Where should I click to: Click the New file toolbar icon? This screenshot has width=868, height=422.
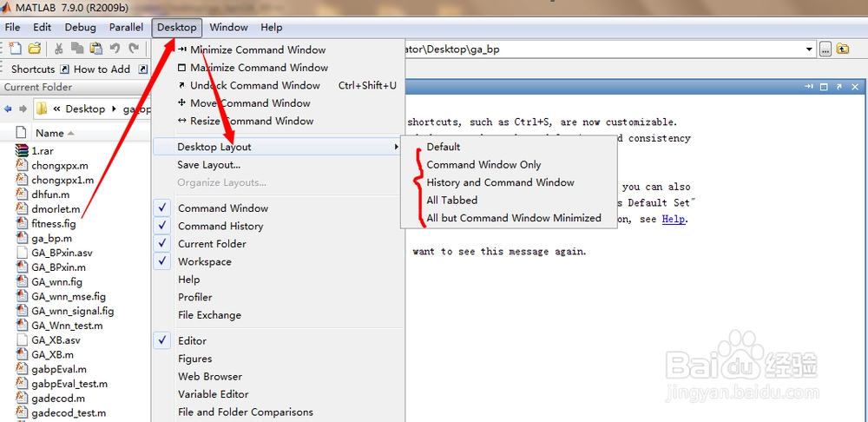pyautogui.click(x=16, y=48)
